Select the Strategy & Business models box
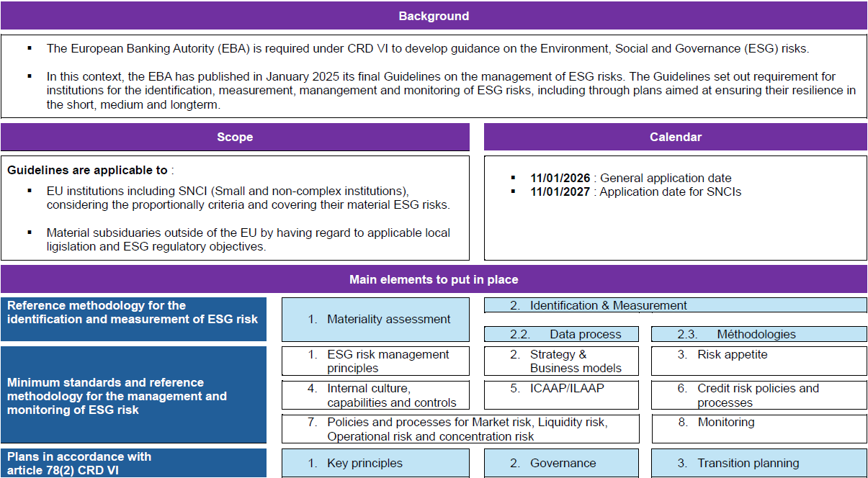The height and width of the screenshot is (478, 868). coord(561,361)
